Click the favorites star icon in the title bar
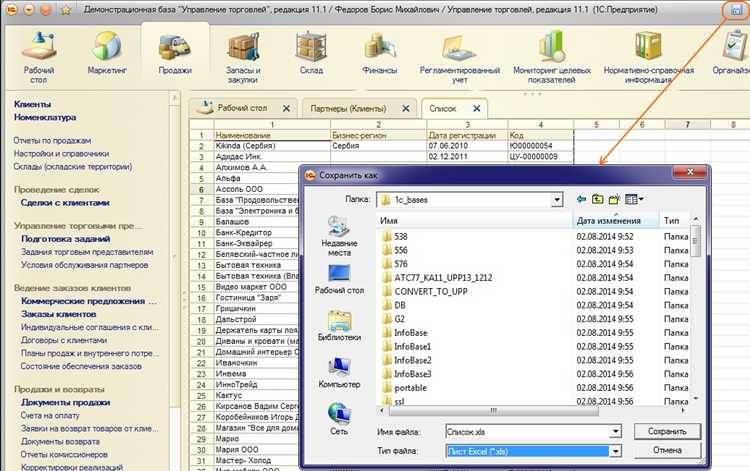 pyautogui.click(x=66, y=9)
